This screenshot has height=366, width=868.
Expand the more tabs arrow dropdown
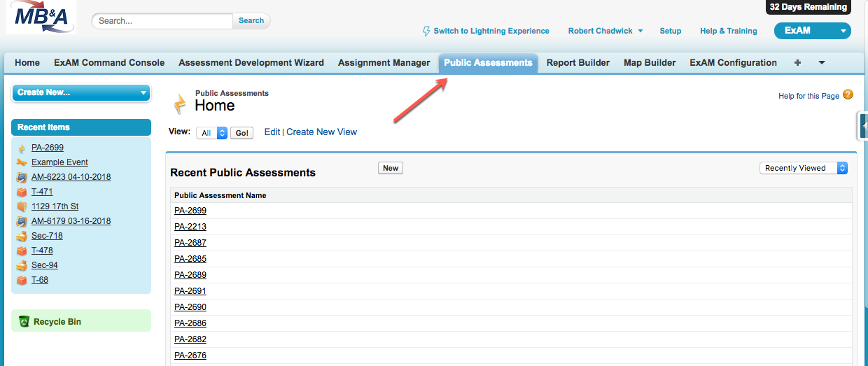(x=822, y=63)
